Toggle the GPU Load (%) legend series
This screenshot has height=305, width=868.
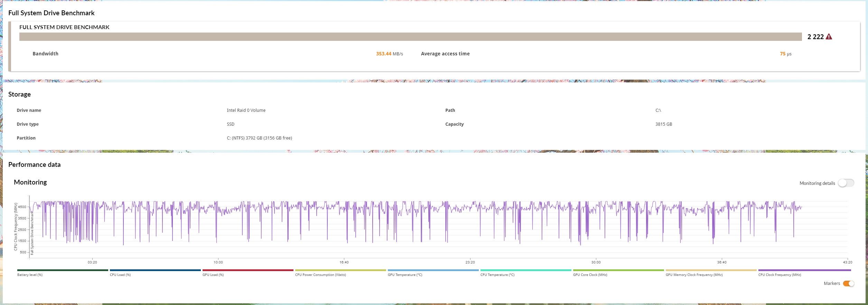click(x=248, y=272)
